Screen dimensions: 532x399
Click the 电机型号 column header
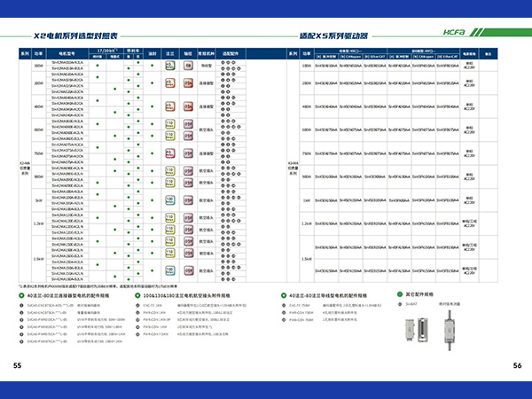coord(67,54)
